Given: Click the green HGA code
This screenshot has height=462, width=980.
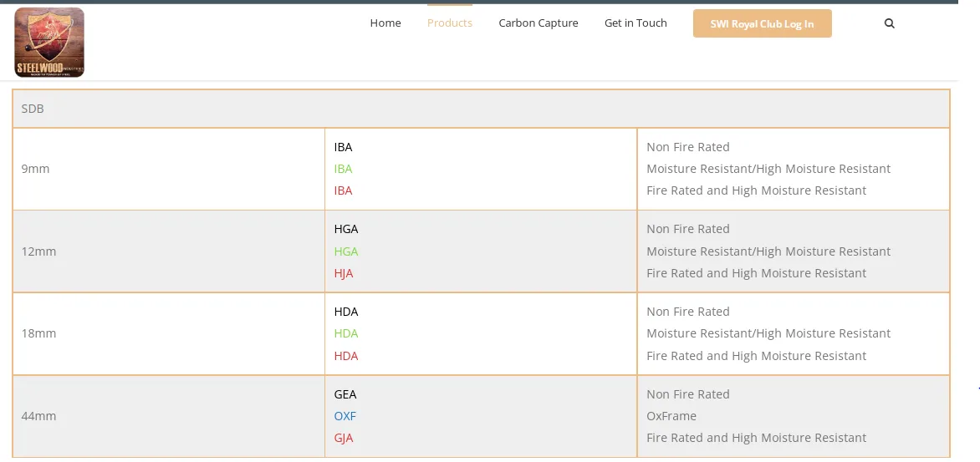Looking at the screenshot, I should click(x=345, y=251).
